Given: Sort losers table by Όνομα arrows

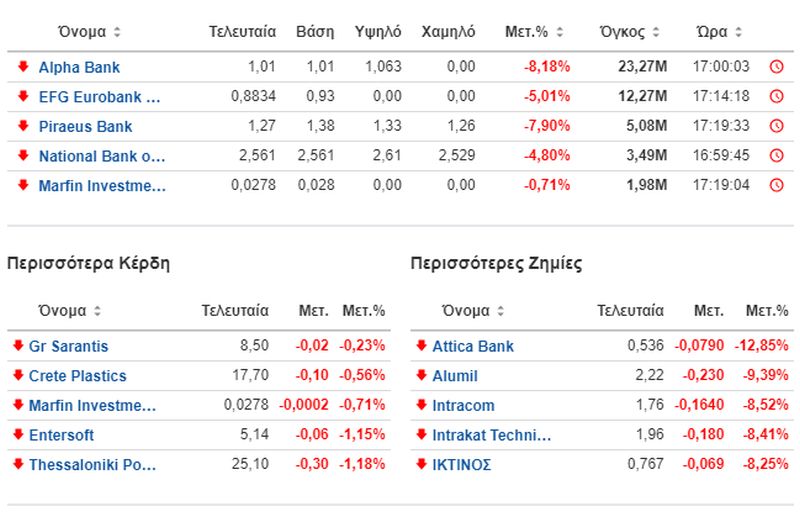Looking at the screenshot, I should click(x=501, y=311).
